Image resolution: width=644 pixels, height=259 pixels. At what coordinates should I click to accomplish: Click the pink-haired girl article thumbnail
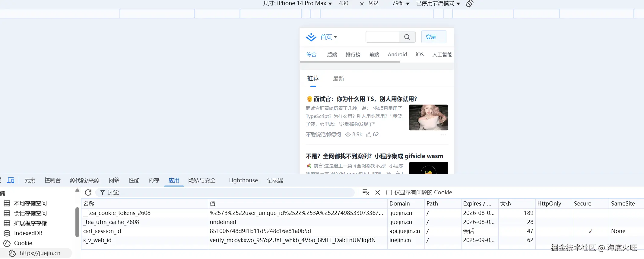point(428,118)
